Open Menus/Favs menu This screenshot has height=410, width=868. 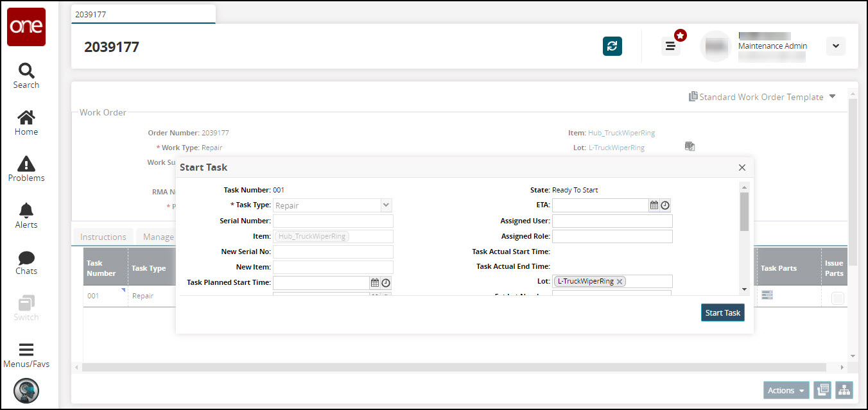(26, 355)
